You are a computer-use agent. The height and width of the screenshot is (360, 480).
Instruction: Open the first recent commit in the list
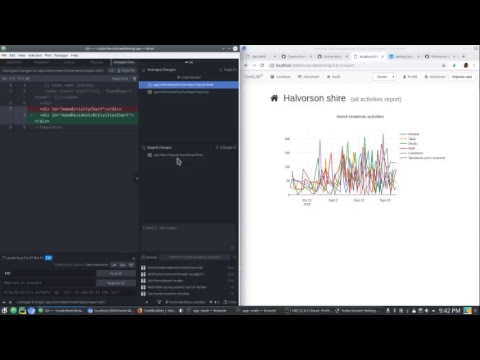(189, 268)
